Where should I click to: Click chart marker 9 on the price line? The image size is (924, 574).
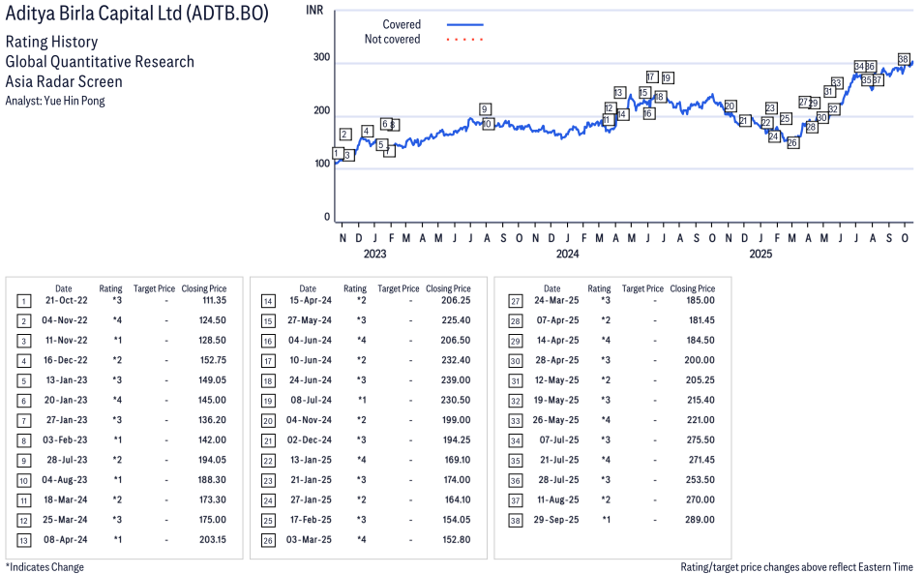[485, 109]
